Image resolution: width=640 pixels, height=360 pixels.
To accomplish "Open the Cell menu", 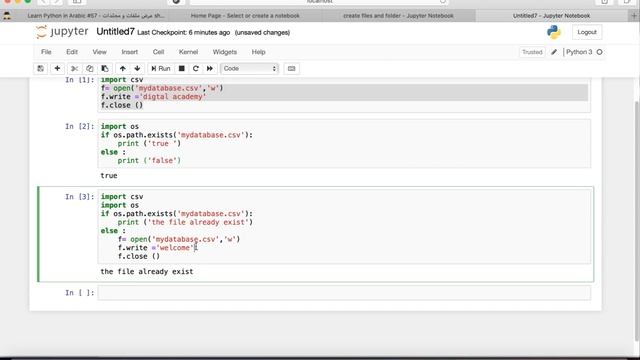I will tap(158, 52).
